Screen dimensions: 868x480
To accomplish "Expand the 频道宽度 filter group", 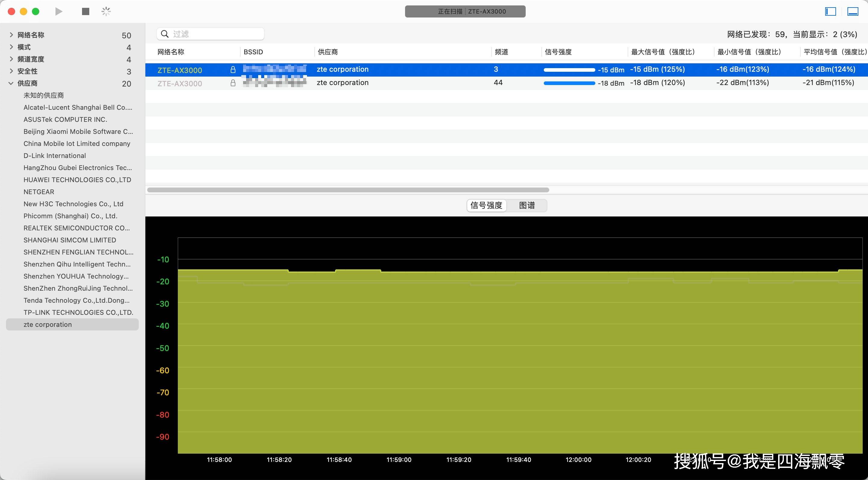I will click(11, 59).
